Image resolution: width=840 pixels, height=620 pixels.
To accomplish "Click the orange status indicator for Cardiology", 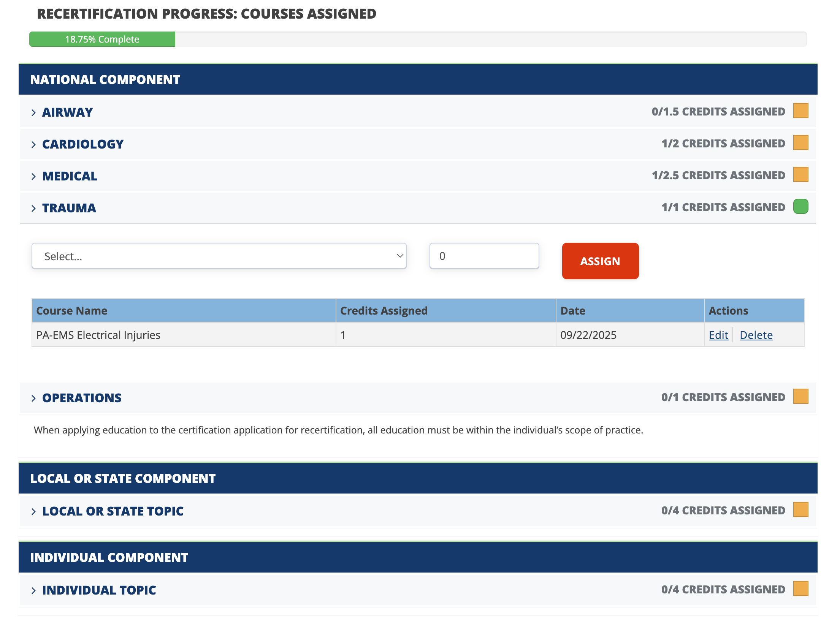I will [800, 143].
